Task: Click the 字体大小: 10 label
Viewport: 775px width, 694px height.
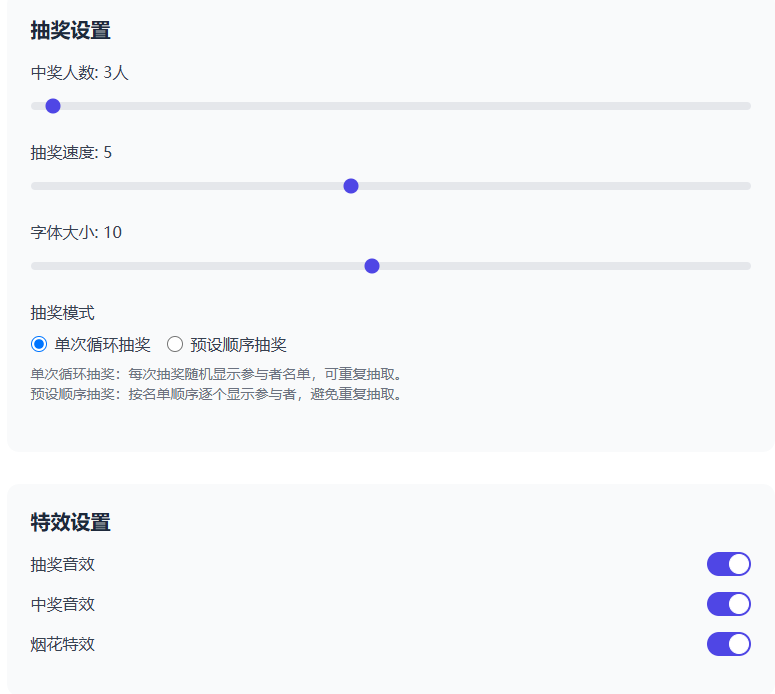Action: coord(76,233)
